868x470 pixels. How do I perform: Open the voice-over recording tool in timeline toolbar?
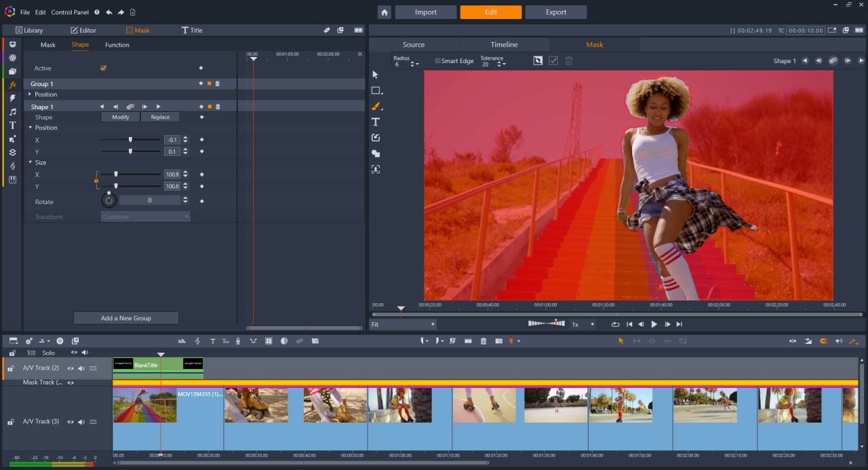click(x=238, y=341)
